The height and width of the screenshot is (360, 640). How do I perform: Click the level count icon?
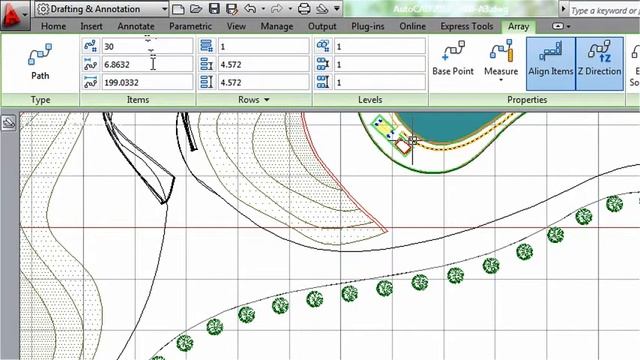[x=323, y=46]
